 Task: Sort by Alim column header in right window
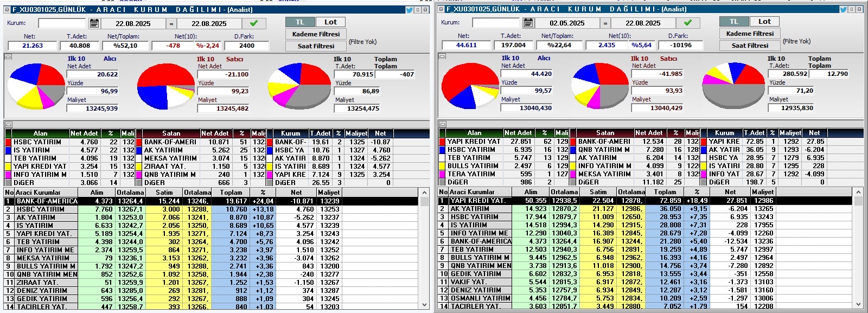coord(531,191)
